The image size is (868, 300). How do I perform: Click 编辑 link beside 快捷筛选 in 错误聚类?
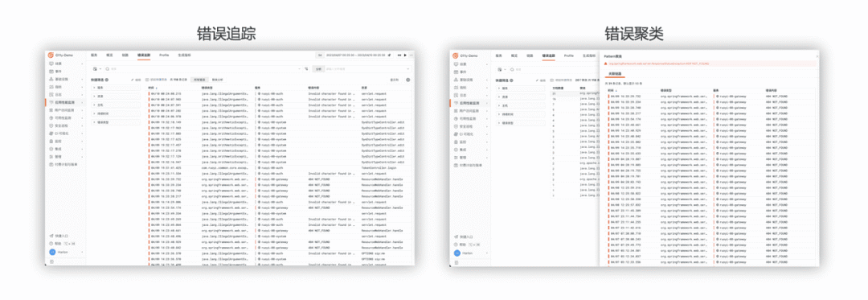(x=541, y=80)
